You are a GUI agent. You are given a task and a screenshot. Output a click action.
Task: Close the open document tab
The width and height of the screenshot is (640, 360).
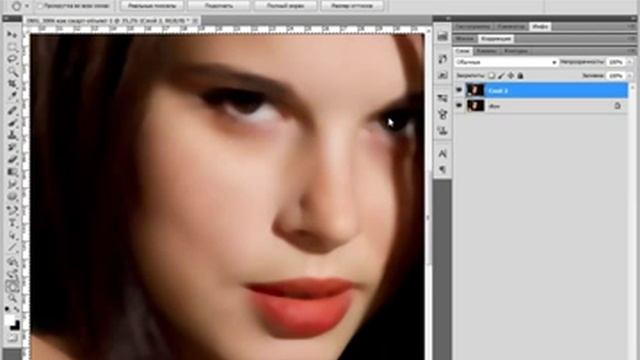click(196, 20)
